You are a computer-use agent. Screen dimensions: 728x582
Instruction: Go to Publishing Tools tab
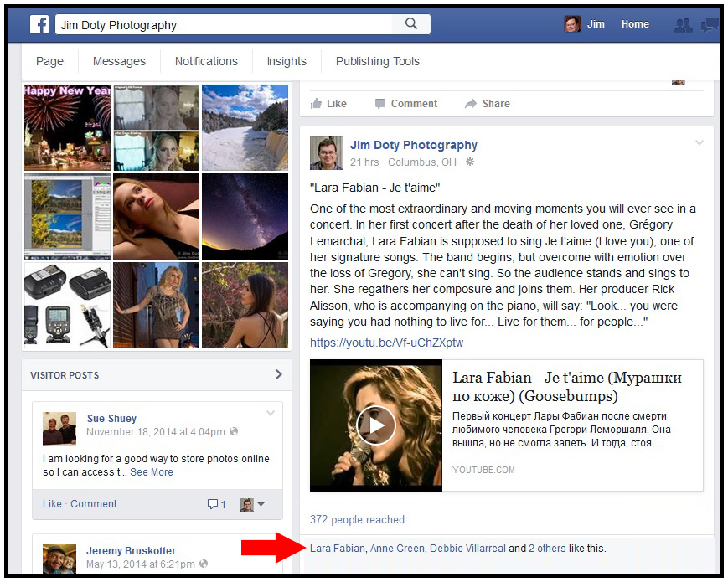point(378,61)
